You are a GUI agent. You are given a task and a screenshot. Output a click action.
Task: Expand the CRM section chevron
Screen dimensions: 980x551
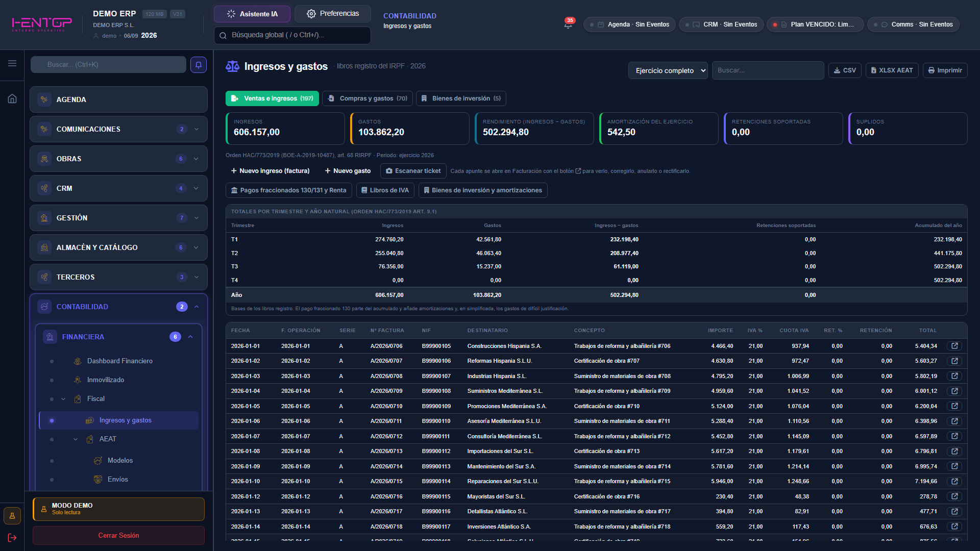point(197,188)
